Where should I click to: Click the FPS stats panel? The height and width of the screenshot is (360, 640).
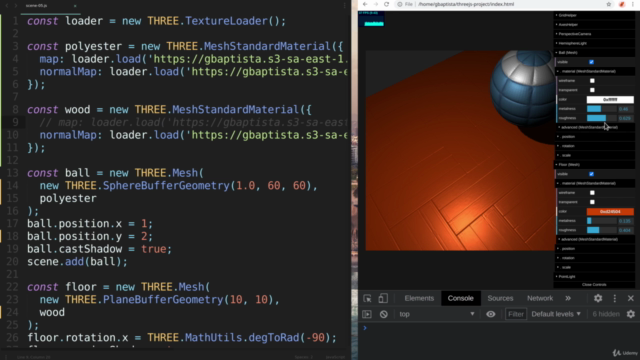(x=371, y=19)
